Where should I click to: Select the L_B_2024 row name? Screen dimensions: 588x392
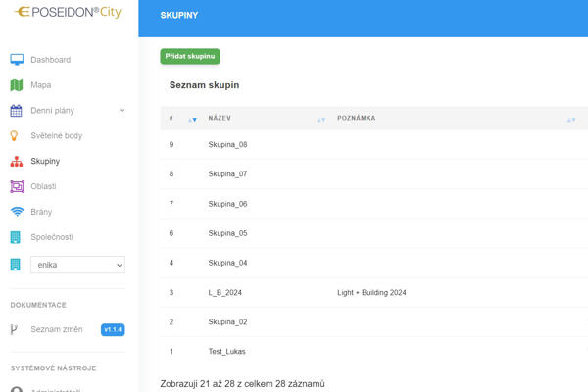(x=225, y=293)
